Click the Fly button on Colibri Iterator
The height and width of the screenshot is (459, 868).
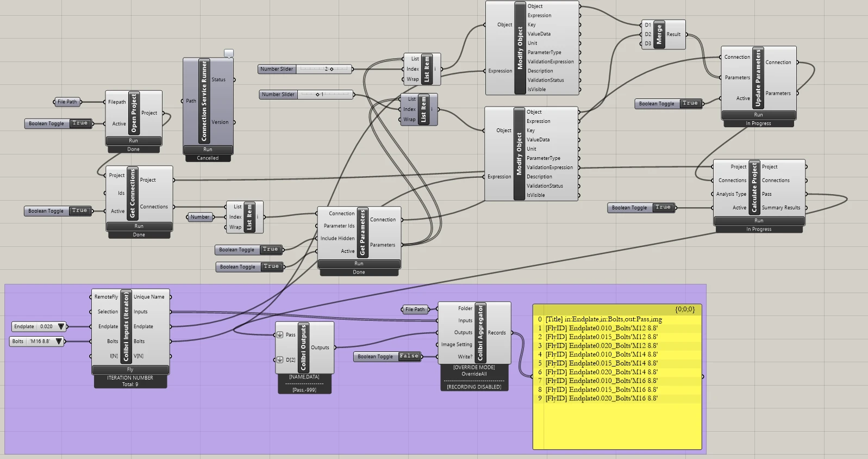point(130,369)
